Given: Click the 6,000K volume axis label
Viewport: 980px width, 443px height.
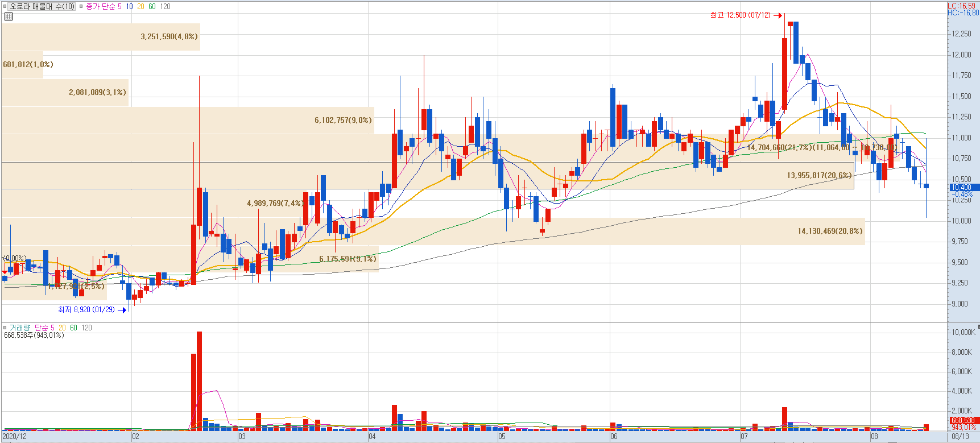Looking at the screenshot, I should 962,371.
